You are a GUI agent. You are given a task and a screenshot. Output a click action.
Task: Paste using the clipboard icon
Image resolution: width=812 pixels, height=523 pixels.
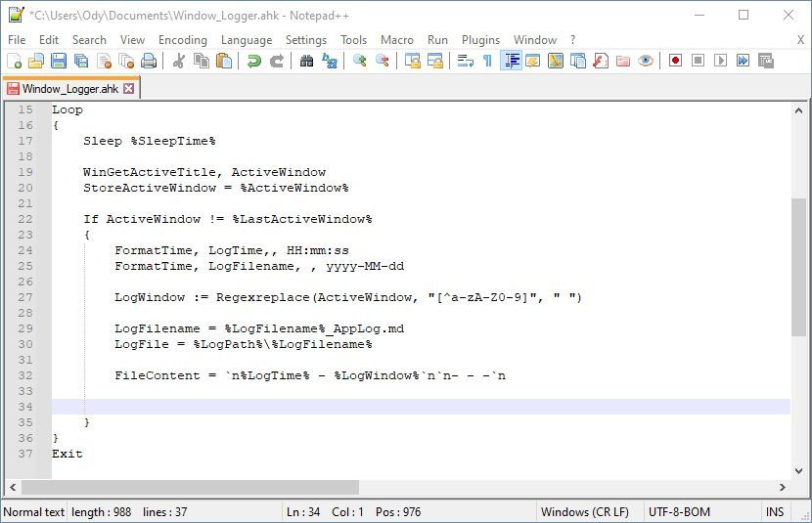coord(224,61)
